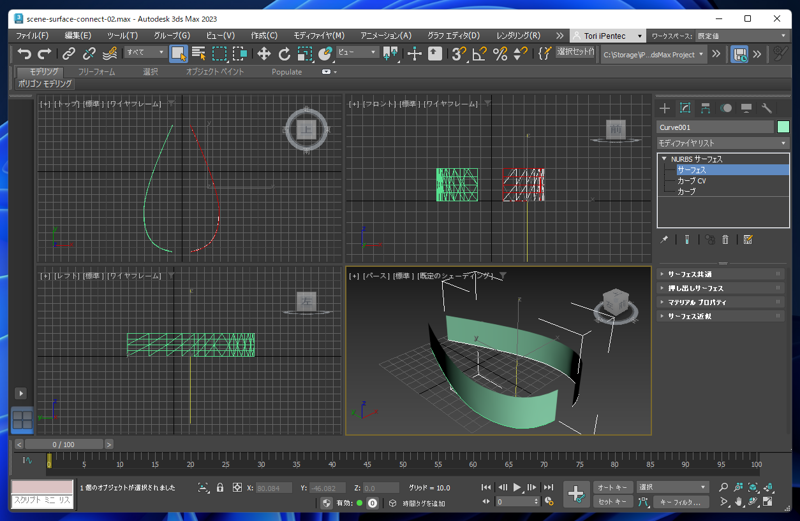
Task: Open the モディファイヤリスト dropdown
Action: tap(723, 143)
